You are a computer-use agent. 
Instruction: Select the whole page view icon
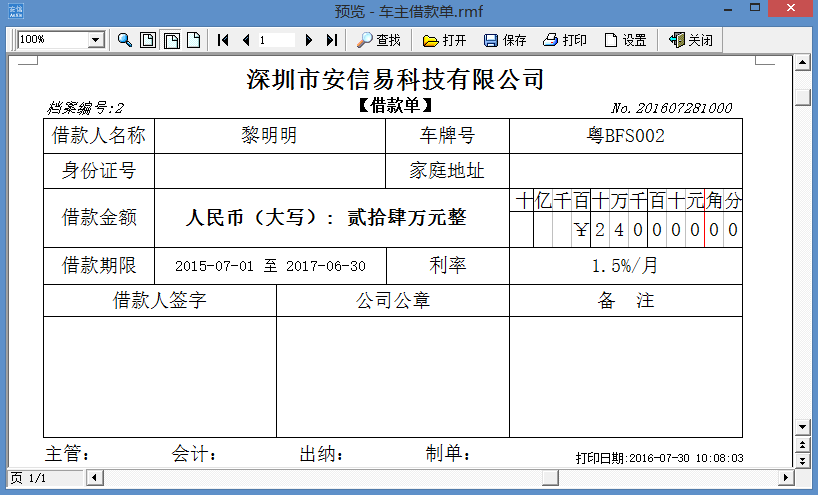pos(148,40)
